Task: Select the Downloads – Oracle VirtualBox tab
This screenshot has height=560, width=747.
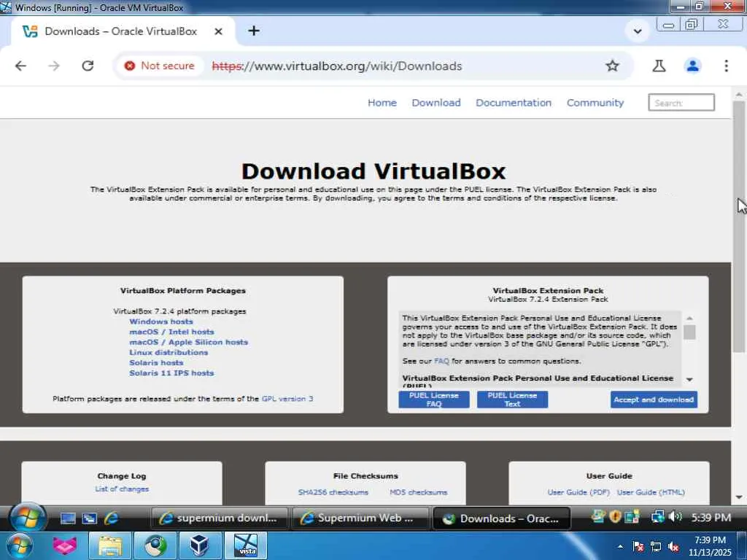Action: click(x=120, y=31)
